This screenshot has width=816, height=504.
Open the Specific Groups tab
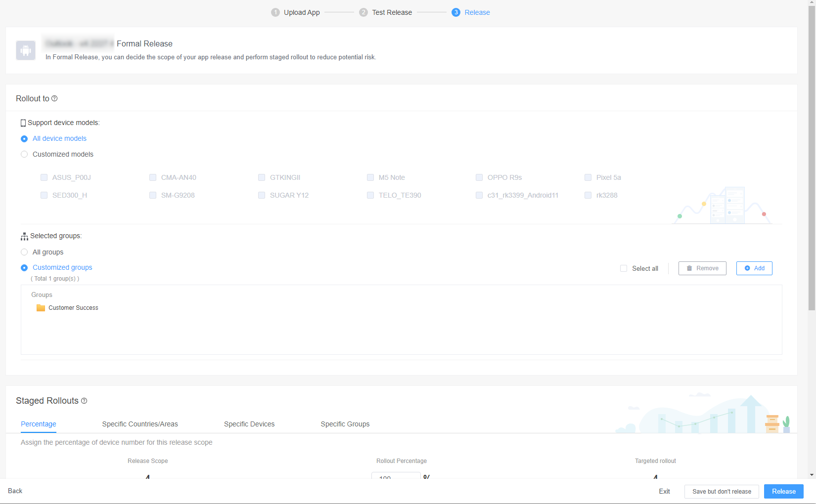[345, 424]
